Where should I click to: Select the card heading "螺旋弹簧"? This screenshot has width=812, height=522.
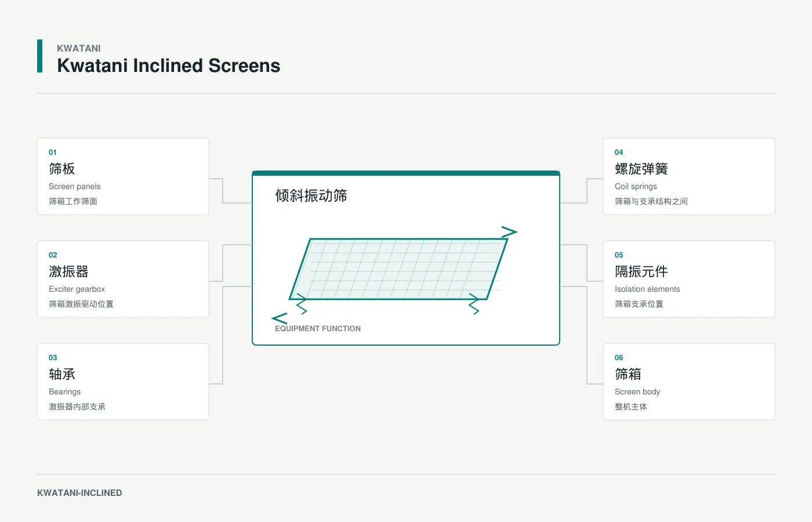[x=641, y=169]
